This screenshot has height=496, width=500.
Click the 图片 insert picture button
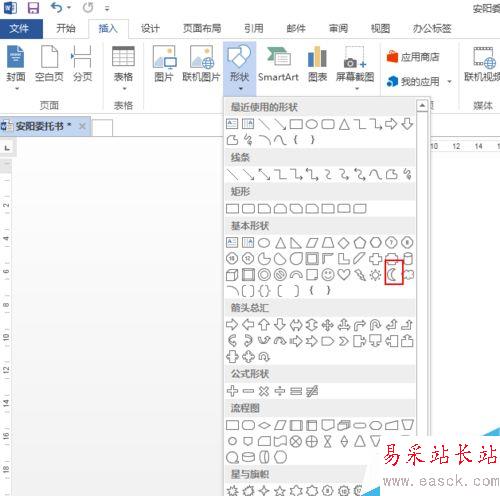pyautogui.click(x=164, y=63)
